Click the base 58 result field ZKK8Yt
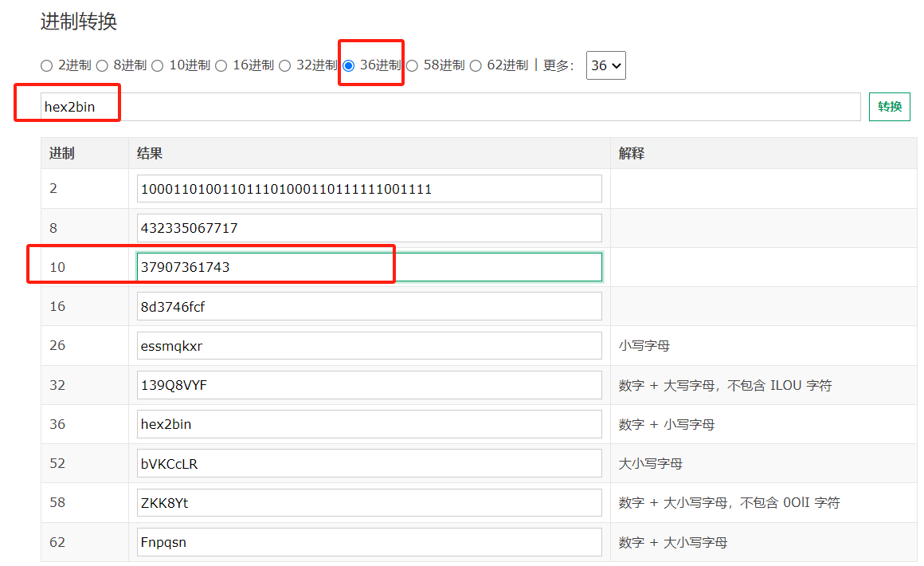Viewport: 924px width, 566px height. 369,502
